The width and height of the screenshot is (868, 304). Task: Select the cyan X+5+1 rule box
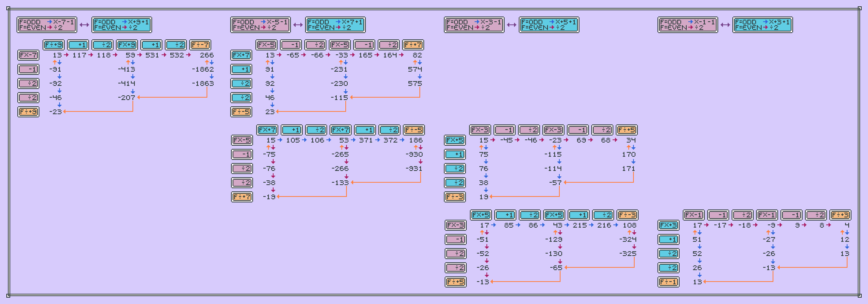(549, 25)
